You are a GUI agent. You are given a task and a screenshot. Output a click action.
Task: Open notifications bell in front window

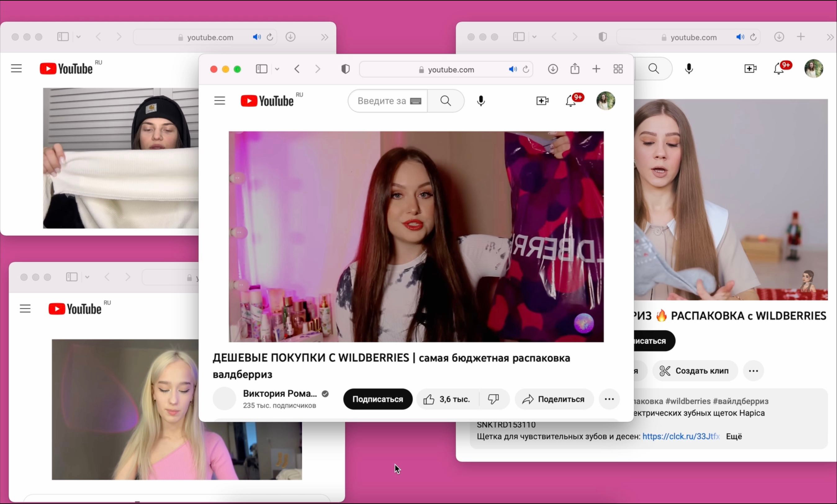(x=571, y=101)
